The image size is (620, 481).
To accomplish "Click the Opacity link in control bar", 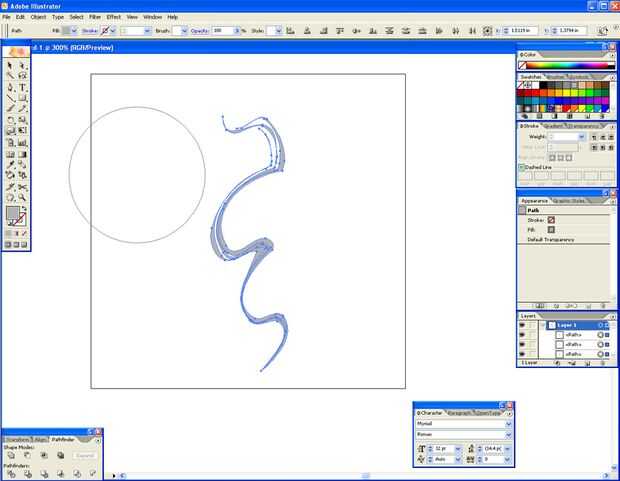I will pos(200,30).
